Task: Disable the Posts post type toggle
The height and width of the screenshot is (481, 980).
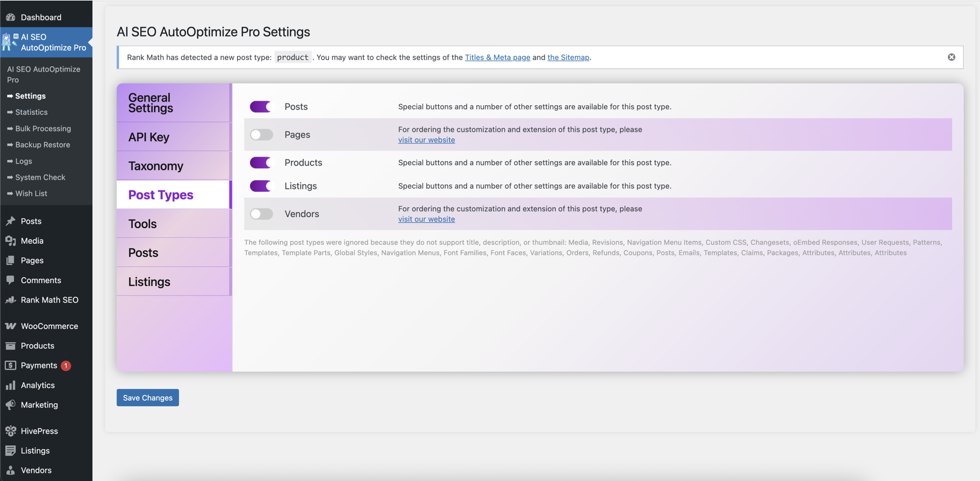Action: pyautogui.click(x=261, y=107)
